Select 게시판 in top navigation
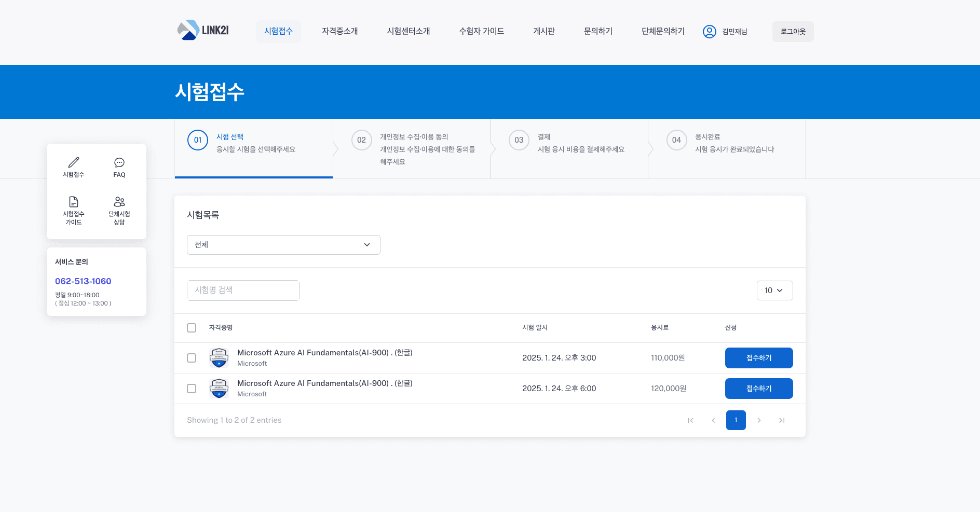This screenshot has width=980, height=512. (x=544, y=31)
